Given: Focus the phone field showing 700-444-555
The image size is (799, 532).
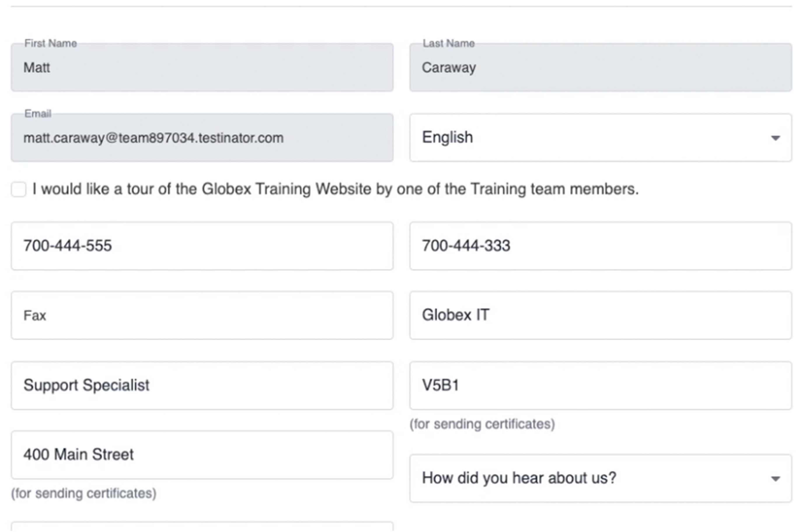Looking at the screenshot, I should point(202,246).
